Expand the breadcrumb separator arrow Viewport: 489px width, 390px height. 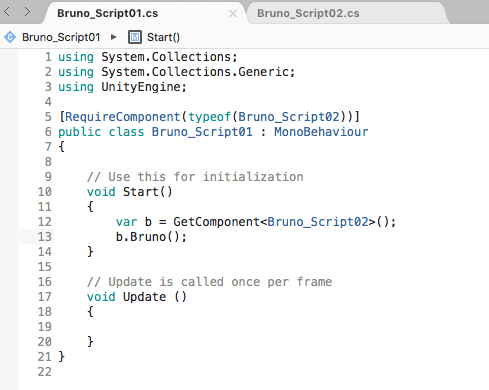coord(113,37)
